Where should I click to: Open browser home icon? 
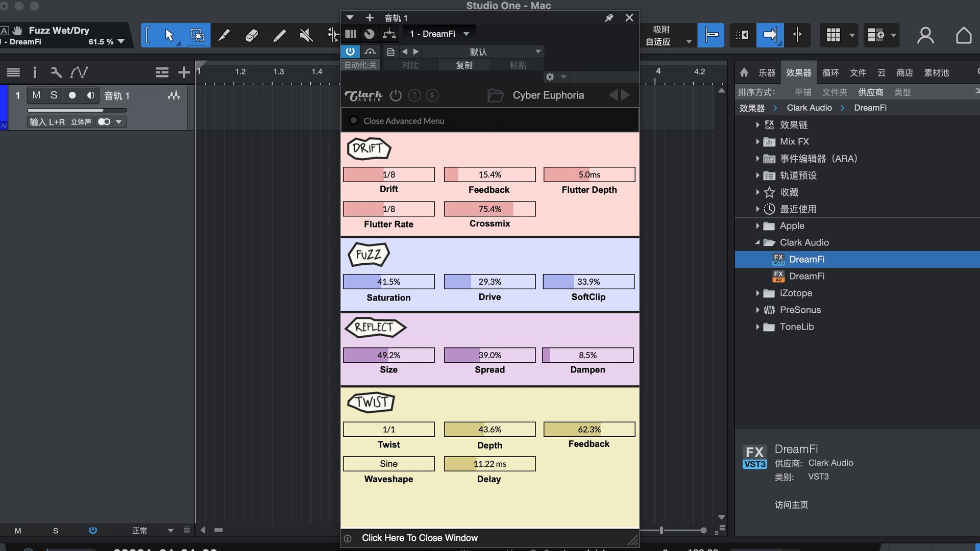744,72
